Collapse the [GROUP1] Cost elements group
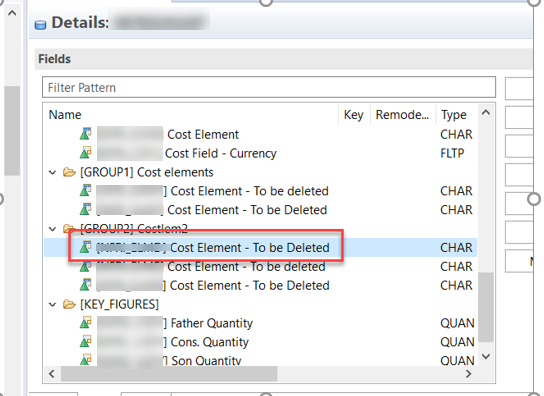The width and height of the screenshot is (544, 396). coord(52,172)
